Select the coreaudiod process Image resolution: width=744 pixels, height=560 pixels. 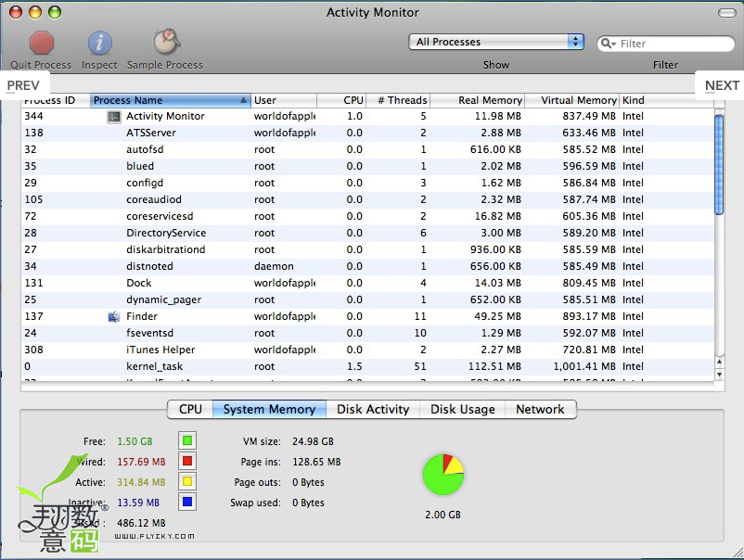click(x=367, y=199)
